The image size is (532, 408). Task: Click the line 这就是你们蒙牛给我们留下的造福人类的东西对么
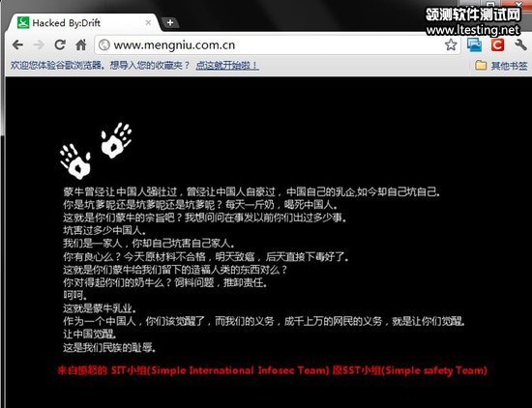point(175,270)
